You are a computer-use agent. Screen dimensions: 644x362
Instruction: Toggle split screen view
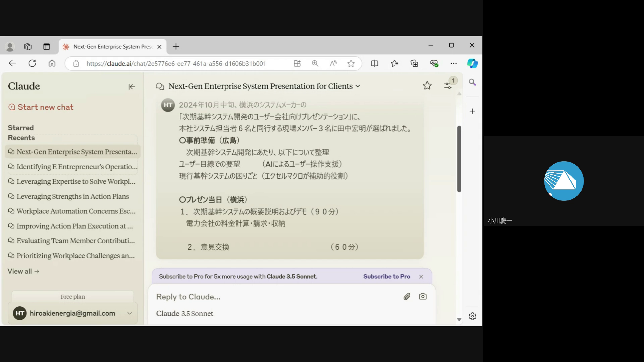(x=375, y=63)
